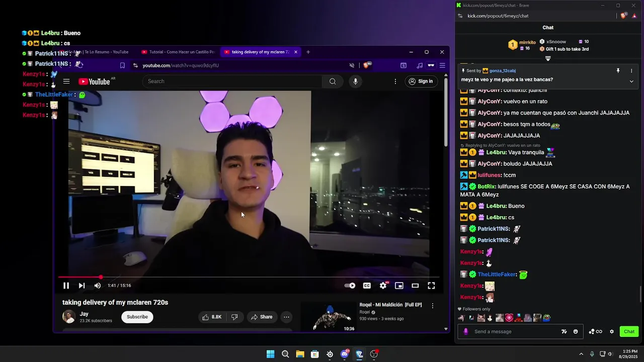Open options for Roqel suggested video
The image size is (644, 362).
tap(432, 306)
